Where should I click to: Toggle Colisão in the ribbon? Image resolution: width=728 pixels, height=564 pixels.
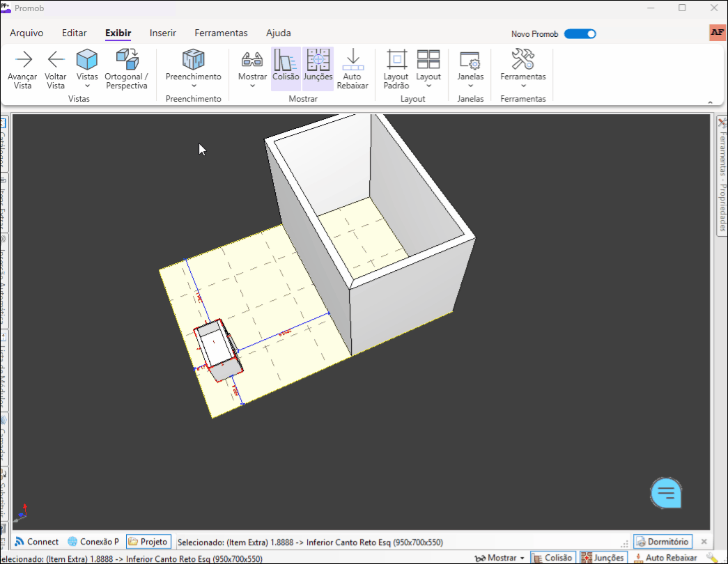pyautogui.click(x=286, y=68)
